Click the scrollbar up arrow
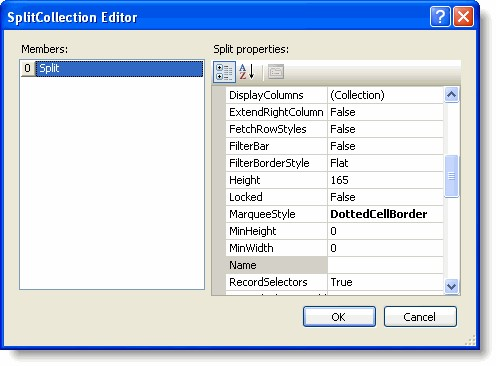This screenshot has height=366, width=496. point(451,95)
